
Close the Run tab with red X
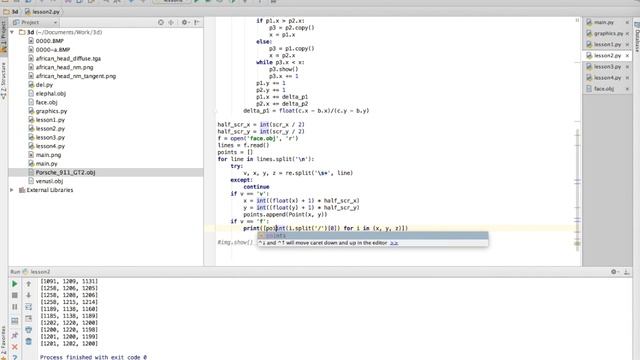point(15,347)
